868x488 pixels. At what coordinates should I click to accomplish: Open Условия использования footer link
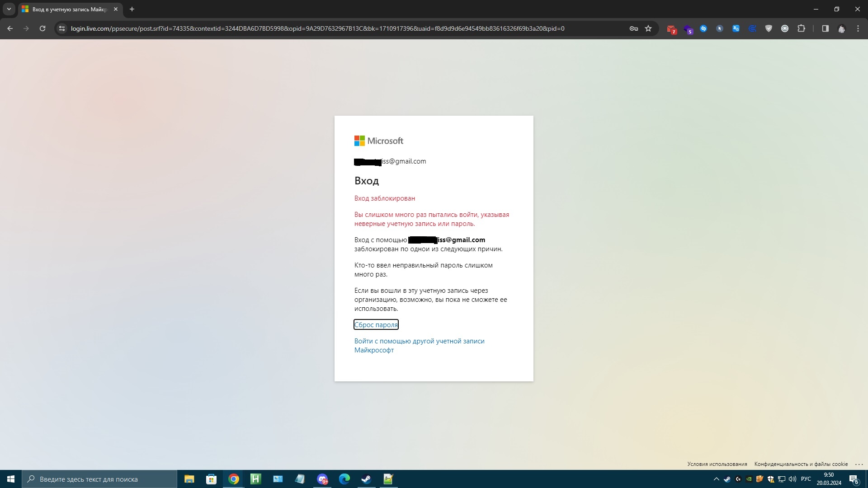(x=717, y=464)
